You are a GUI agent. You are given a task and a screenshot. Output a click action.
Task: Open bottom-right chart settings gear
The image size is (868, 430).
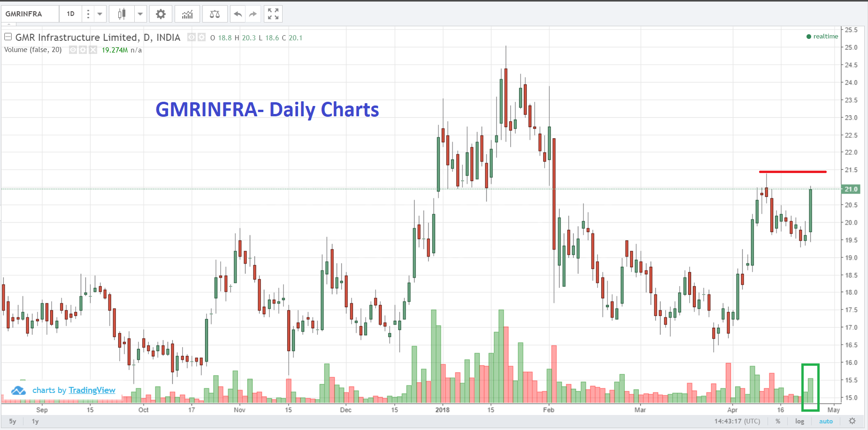point(853,421)
